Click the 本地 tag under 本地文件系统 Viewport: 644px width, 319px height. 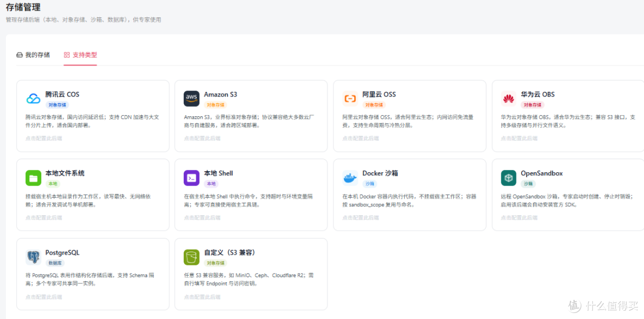(x=52, y=184)
